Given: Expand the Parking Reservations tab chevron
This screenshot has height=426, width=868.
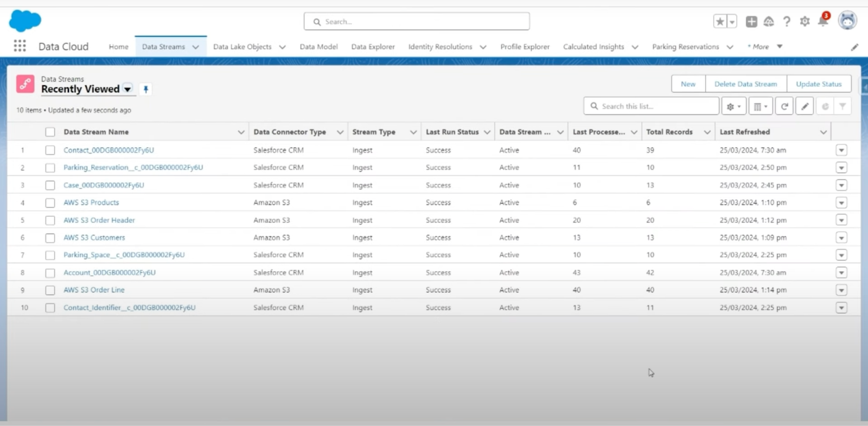Looking at the screenshot, I should click(x=730, y=47).
